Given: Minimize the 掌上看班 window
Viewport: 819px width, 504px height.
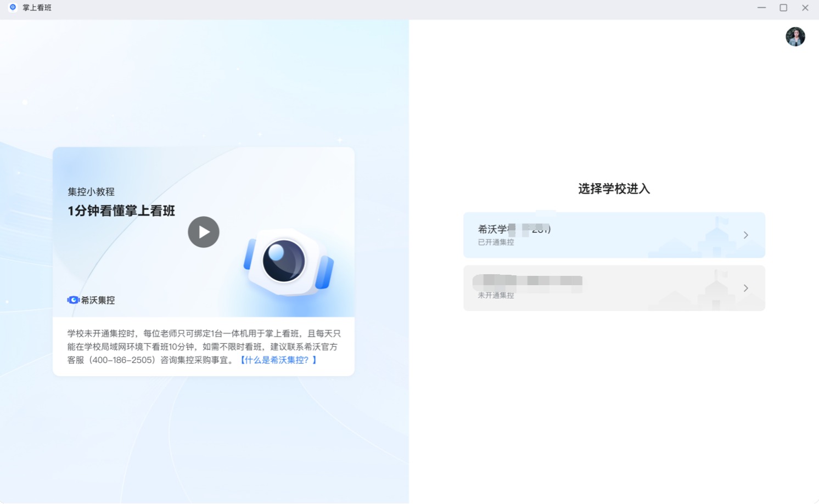Looking at the screenshot, I should pos(761,8).
